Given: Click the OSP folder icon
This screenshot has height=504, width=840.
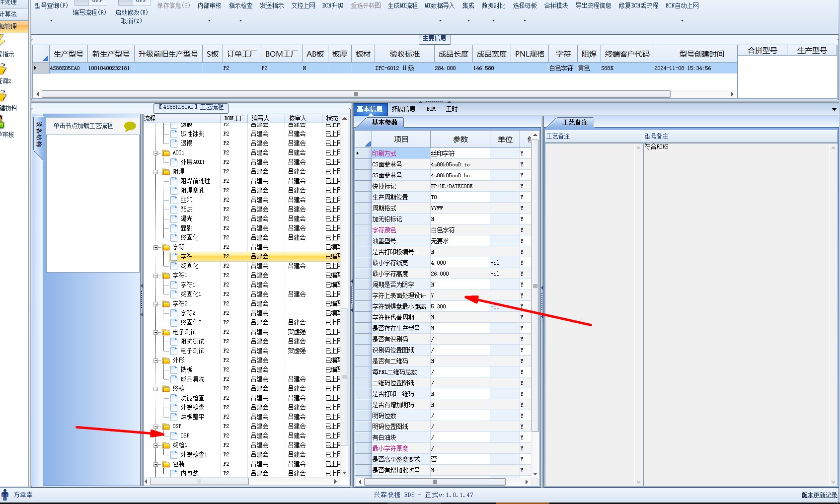Looking at the screenshot, I should click(166, 427).
